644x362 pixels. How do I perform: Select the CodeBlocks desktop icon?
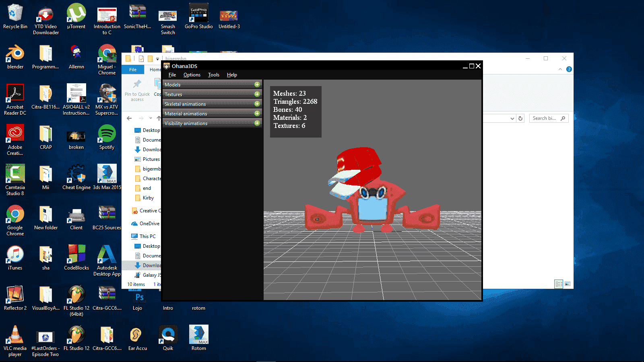76,258
